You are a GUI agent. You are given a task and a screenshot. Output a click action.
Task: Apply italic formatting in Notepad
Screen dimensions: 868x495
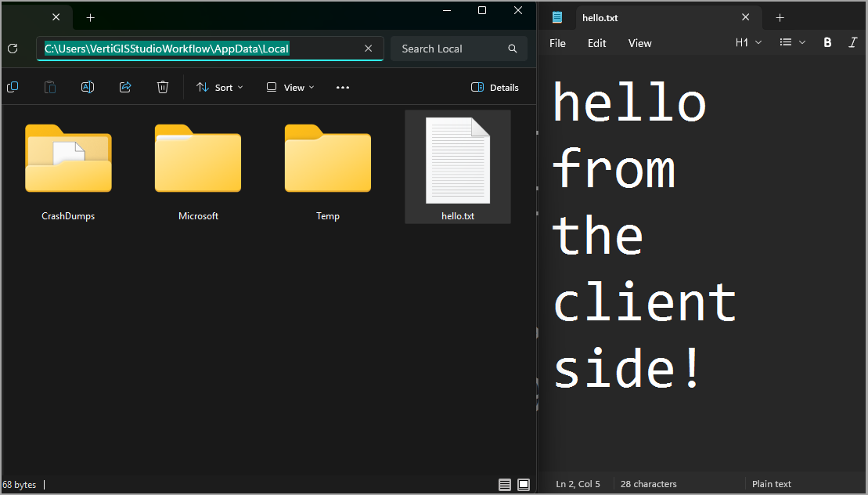(x=853, y=42)
